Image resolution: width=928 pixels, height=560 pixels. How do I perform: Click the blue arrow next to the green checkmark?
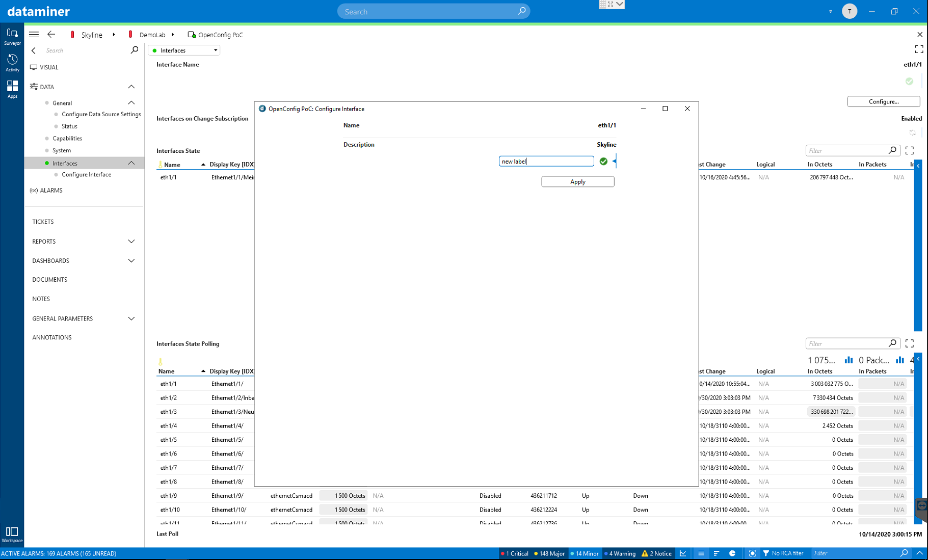coord(615,162)
